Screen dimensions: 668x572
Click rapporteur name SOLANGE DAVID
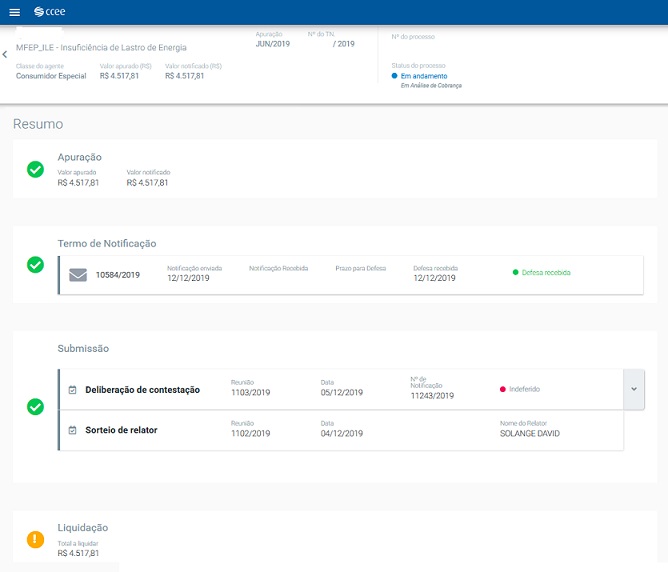(x=529, y=434)
